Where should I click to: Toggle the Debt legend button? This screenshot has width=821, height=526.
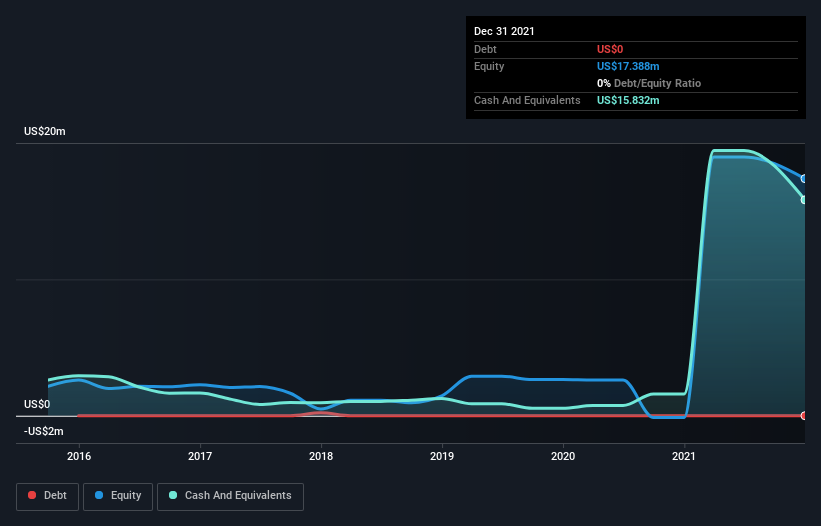(x=47, y=496)
